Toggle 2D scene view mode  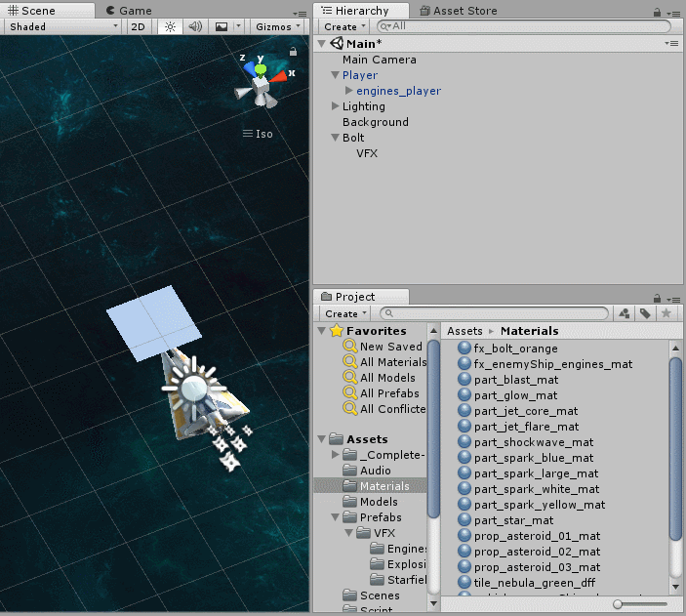(139, 27)
